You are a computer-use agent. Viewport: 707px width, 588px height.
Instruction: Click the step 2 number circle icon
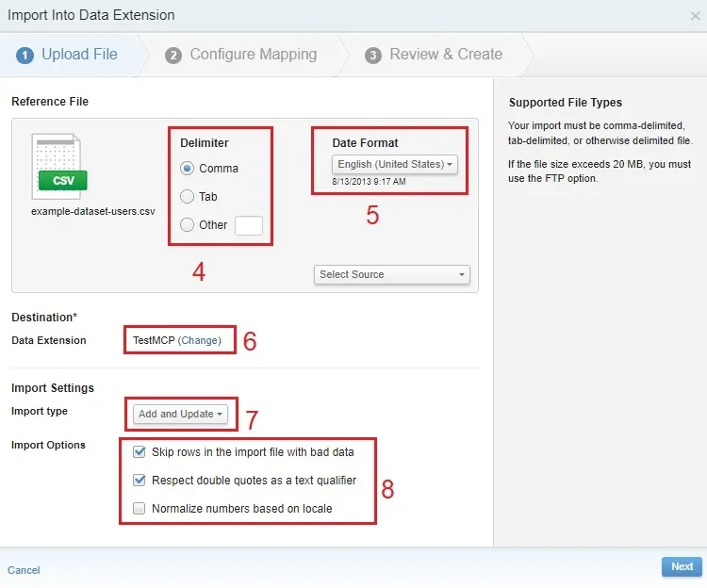(x=173, y=55)
